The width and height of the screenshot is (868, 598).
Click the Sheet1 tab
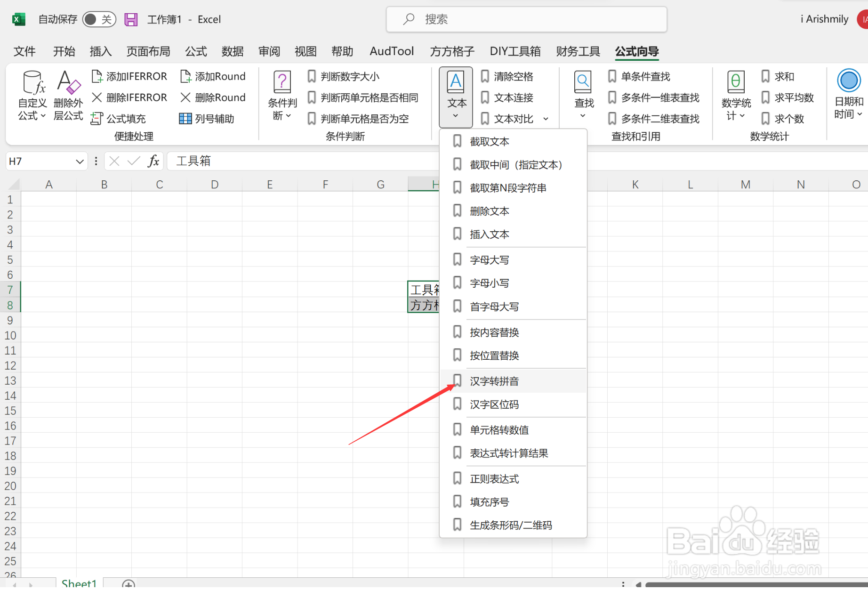click(x=79, y=583)
